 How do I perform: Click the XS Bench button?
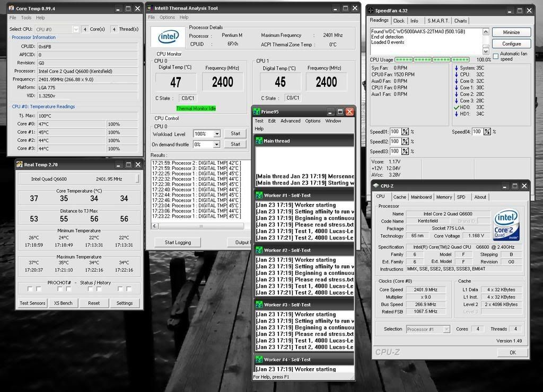point(63,303)
